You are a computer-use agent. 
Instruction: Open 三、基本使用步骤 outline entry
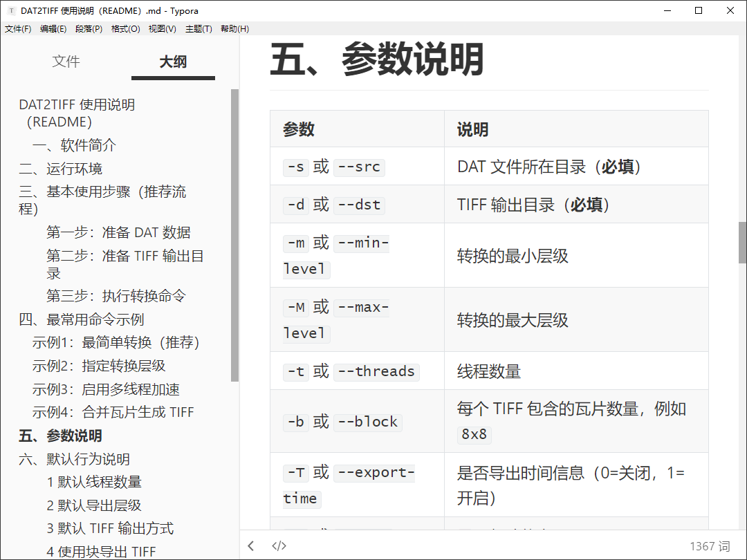(102, 200)
